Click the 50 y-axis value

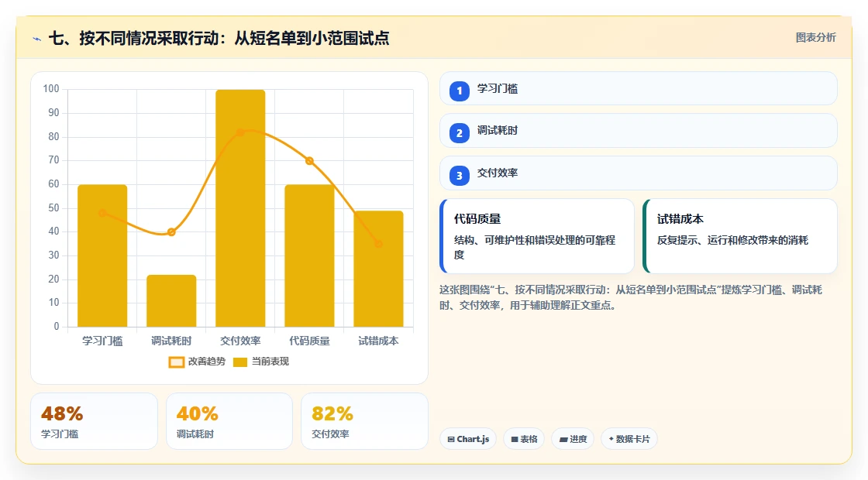(53, 208)
